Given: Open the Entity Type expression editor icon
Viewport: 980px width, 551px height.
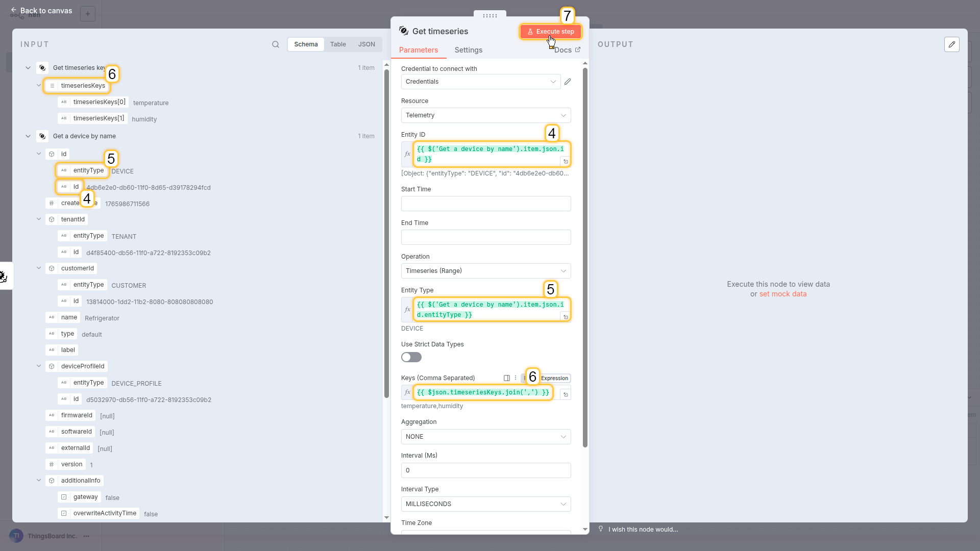Looking at the screenshot, I should point(566,317).
